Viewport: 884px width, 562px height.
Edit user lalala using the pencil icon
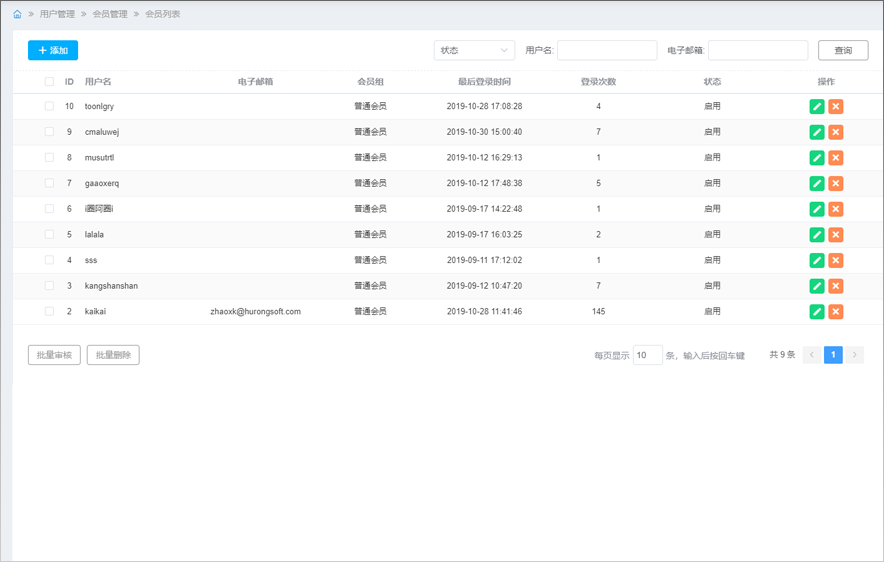pos(817,235)
